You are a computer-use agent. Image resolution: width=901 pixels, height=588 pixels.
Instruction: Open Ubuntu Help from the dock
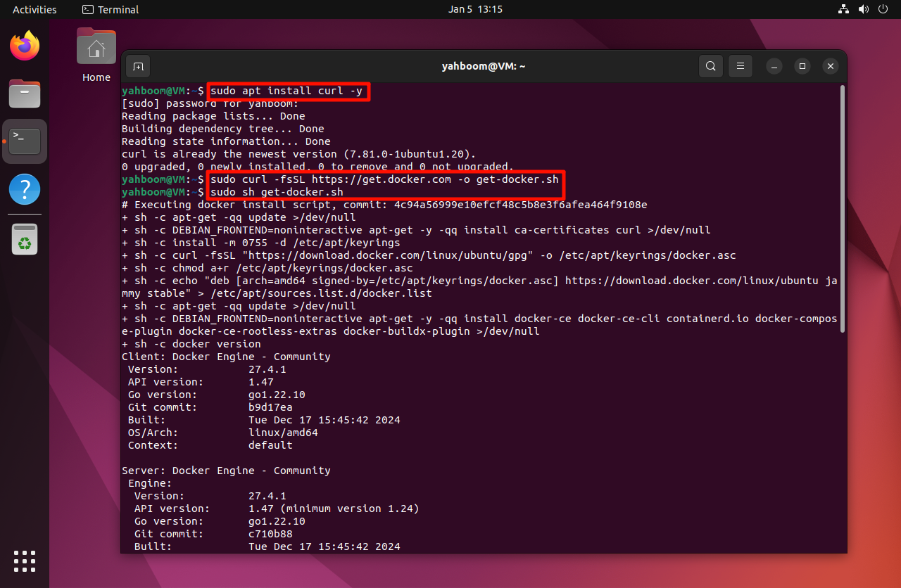point(25,189)
